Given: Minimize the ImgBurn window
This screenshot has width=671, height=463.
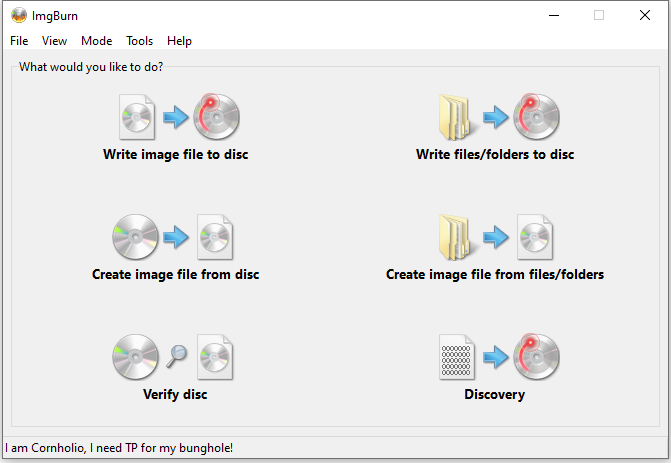Looking at the screenshot, I should click(x=553, y=15).
